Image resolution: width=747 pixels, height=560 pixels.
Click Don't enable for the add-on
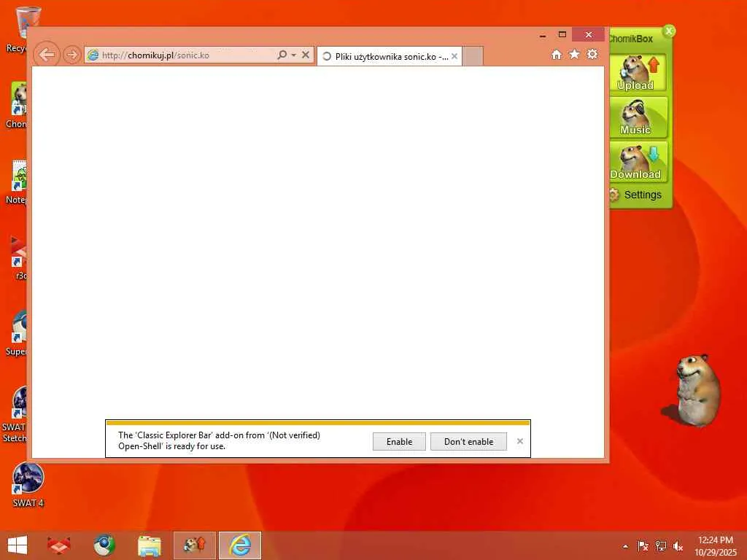pyautogui.click(x=469, y=441)
